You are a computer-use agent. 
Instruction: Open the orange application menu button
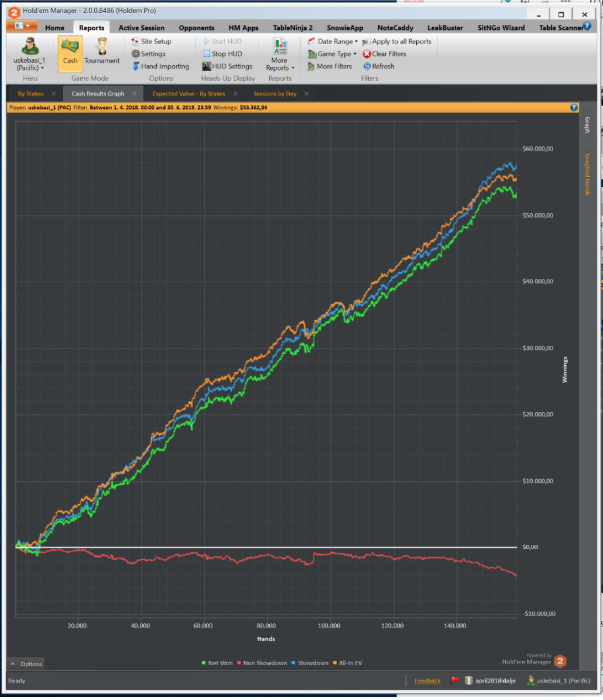pos(22,26)
